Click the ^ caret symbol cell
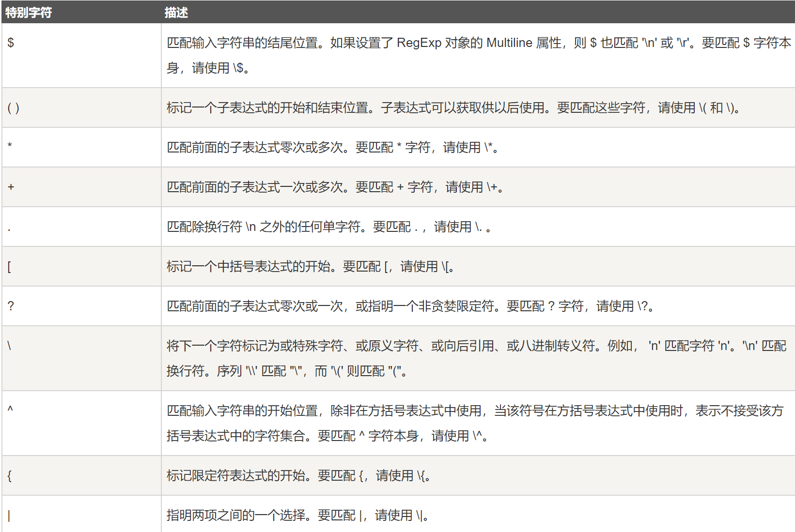 tap(10, 410)
